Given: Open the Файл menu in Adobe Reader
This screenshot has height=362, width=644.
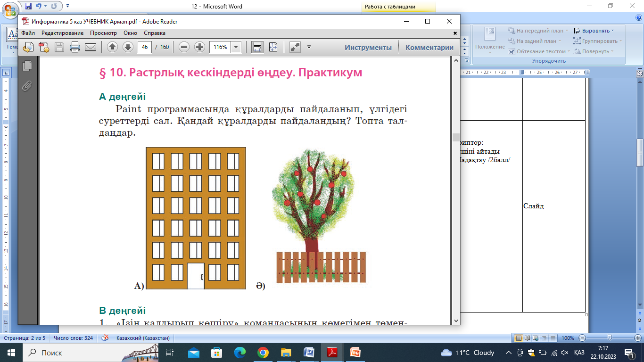Looking at the screenshot, I should (x=28, y=33).
